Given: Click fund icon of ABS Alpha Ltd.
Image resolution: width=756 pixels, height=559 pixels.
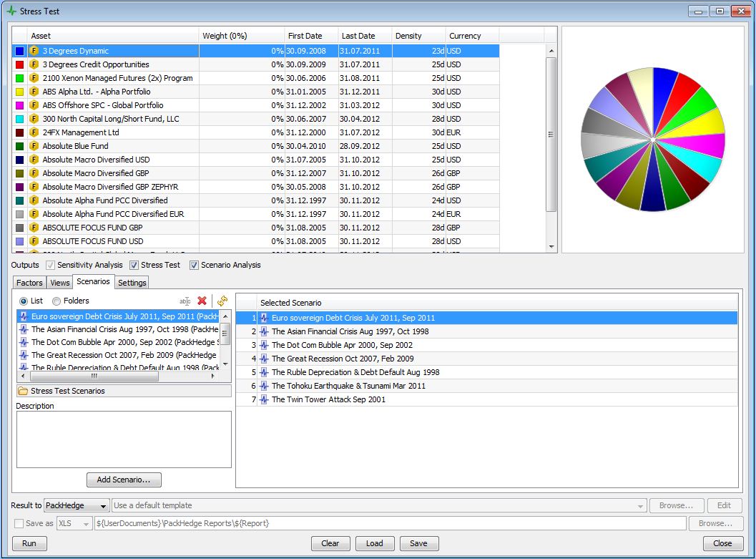Looking at the screenshot, I should (34, 91).
